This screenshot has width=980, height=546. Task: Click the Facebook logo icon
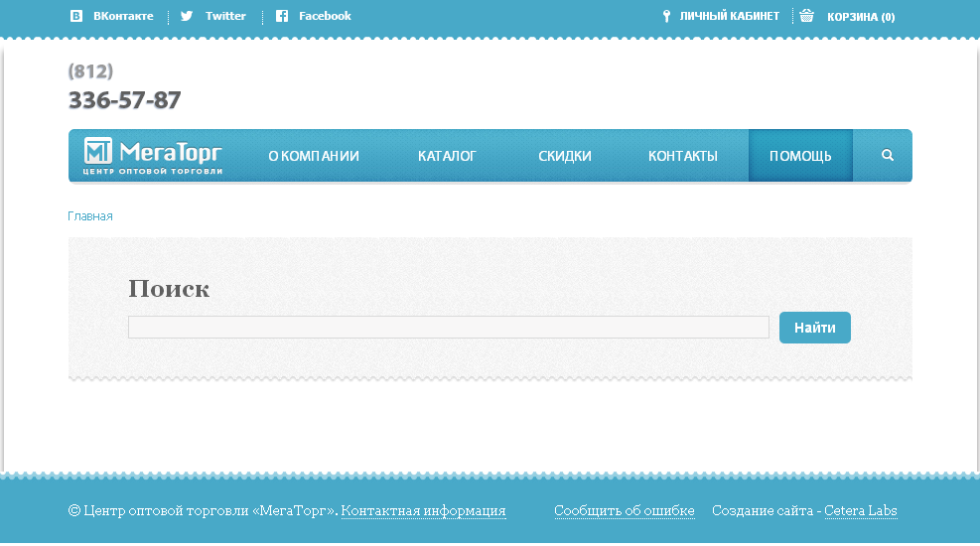tap(282, 16)
